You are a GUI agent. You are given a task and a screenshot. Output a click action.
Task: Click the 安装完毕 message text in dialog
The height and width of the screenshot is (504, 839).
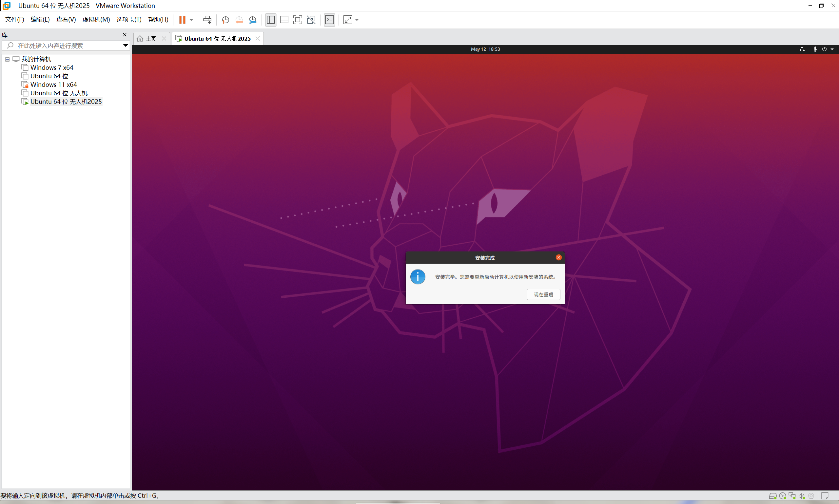coord(497,277)
